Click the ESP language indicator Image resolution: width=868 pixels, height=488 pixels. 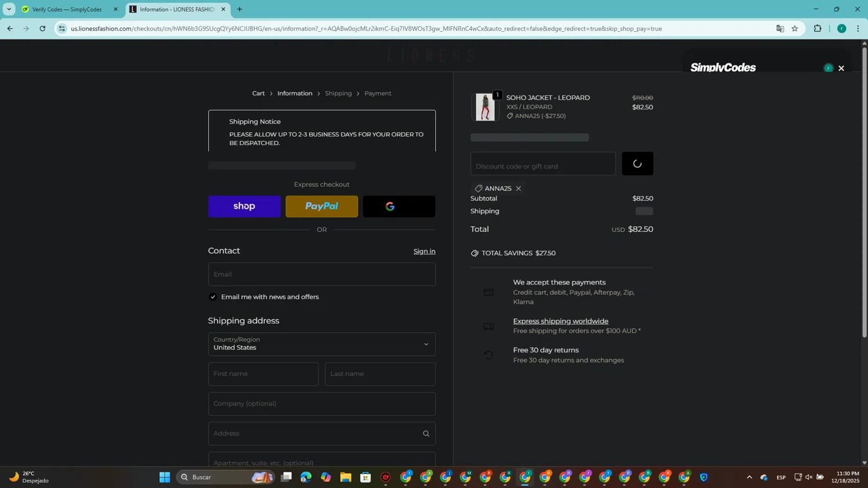tap(781, 477)
